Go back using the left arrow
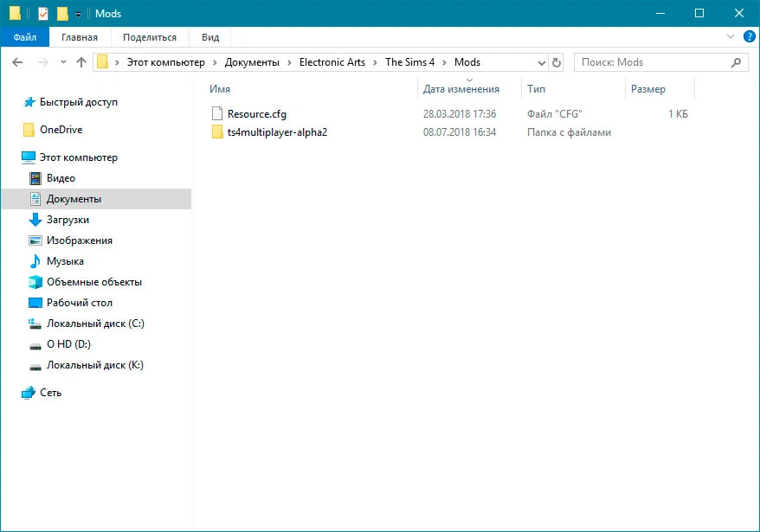This screenshot has height=532, width=760. click(x=17, y=62)
